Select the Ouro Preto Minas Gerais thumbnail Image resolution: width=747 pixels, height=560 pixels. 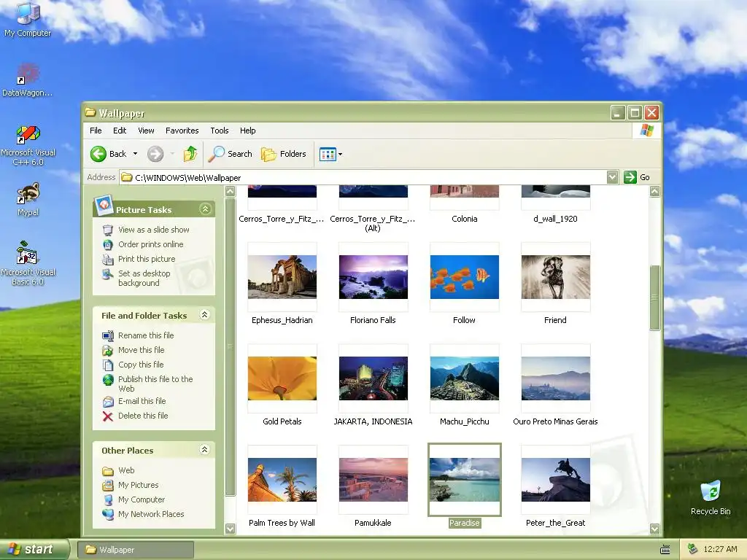click(555, 378)
